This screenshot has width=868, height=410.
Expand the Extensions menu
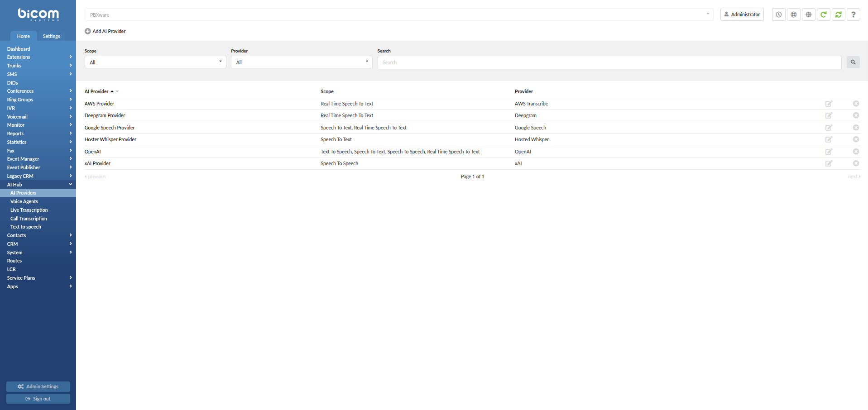click(38, 57)
